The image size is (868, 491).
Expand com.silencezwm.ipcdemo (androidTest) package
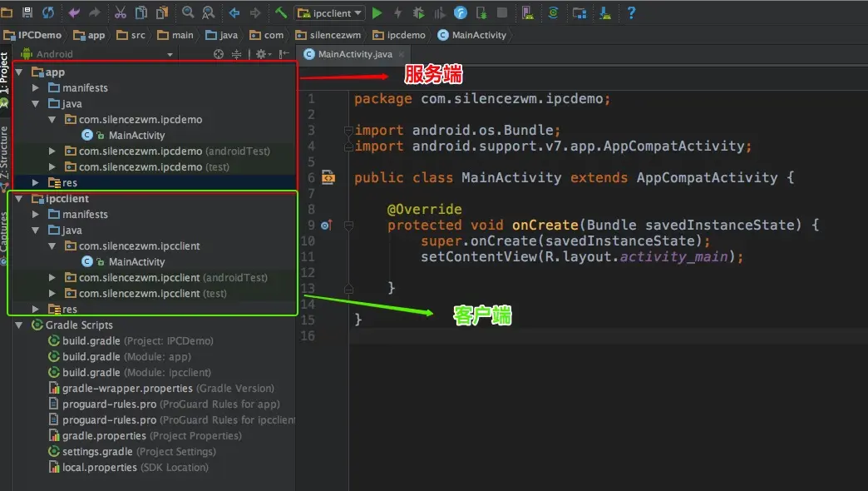[x=52, y=151]
